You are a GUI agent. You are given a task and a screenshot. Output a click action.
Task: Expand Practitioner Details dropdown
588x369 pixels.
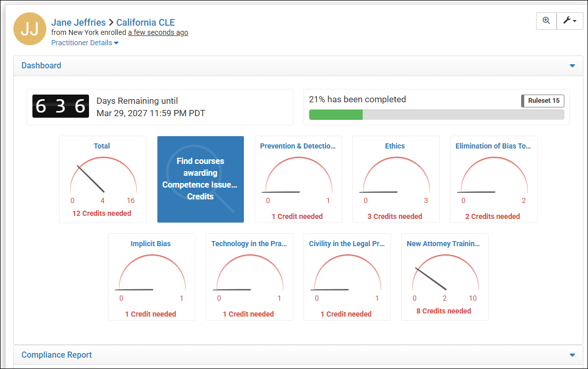click(85, 43)
